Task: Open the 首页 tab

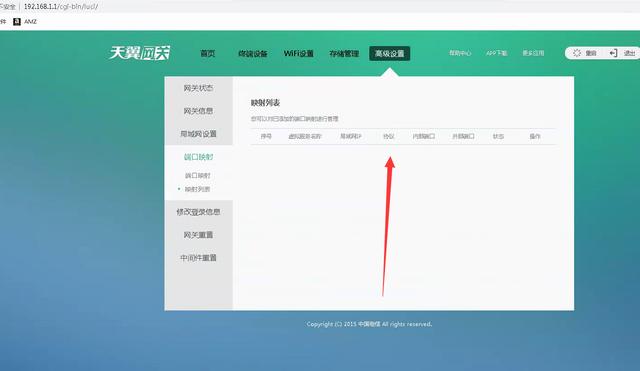Action: coord(207,53)
